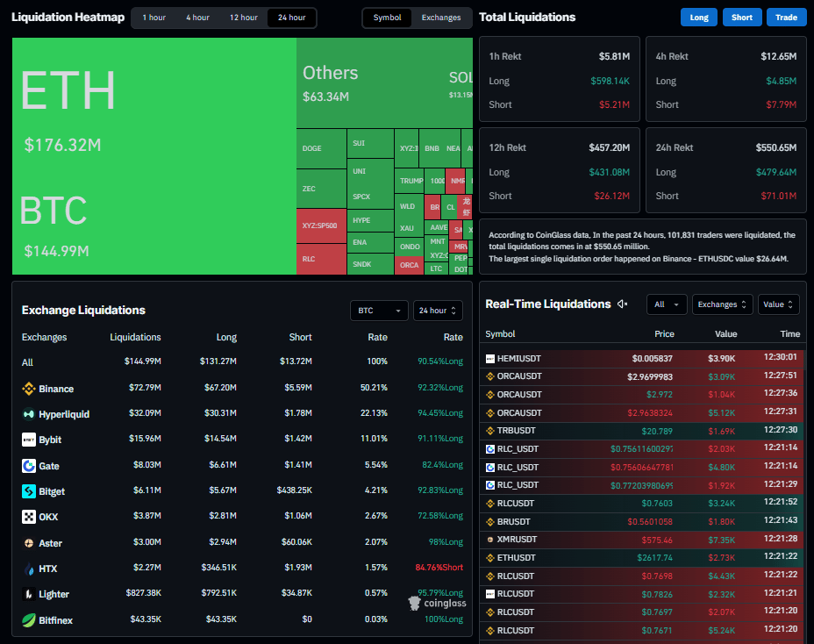The width and height of the screenshot is (814, 644).
Task: Open the All filter dropdown
Action: [667, 304]
